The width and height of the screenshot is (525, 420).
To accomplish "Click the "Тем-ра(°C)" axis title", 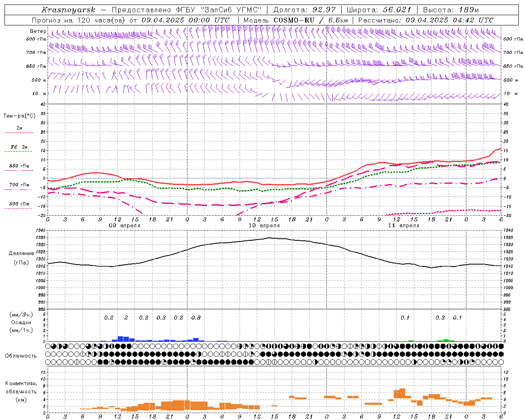I will click(x=19, y=116).
